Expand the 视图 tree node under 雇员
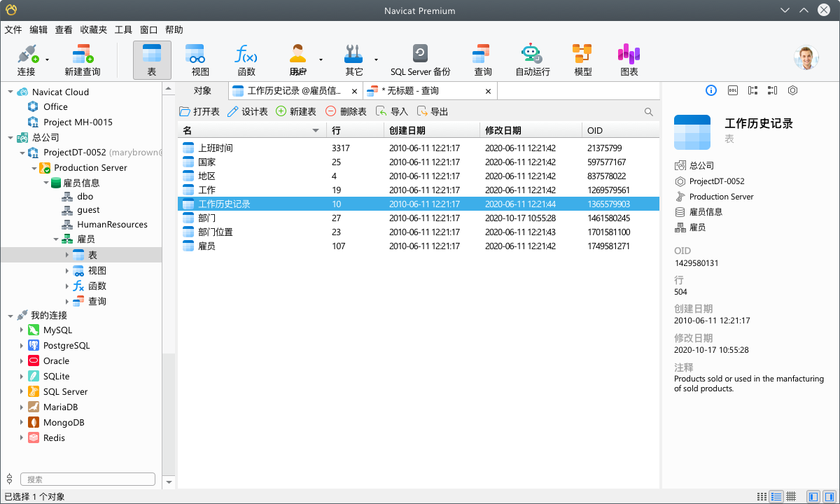 [67, 271]
